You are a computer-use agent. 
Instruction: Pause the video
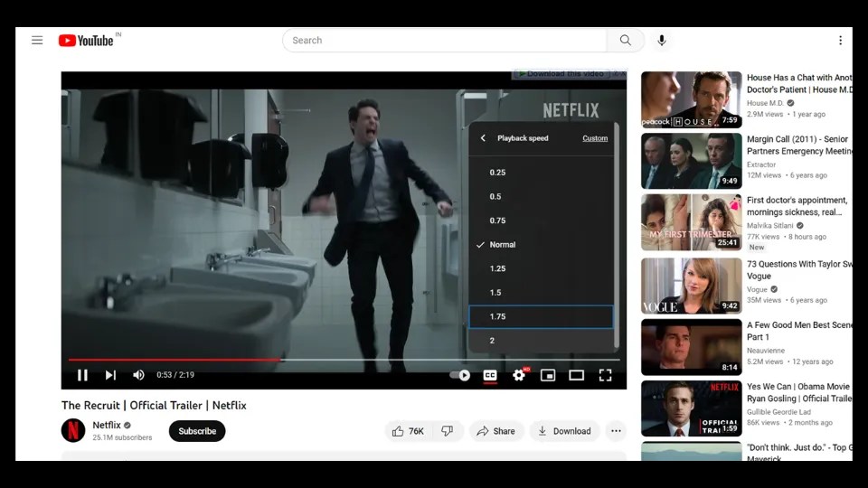[x=82, y=375]
